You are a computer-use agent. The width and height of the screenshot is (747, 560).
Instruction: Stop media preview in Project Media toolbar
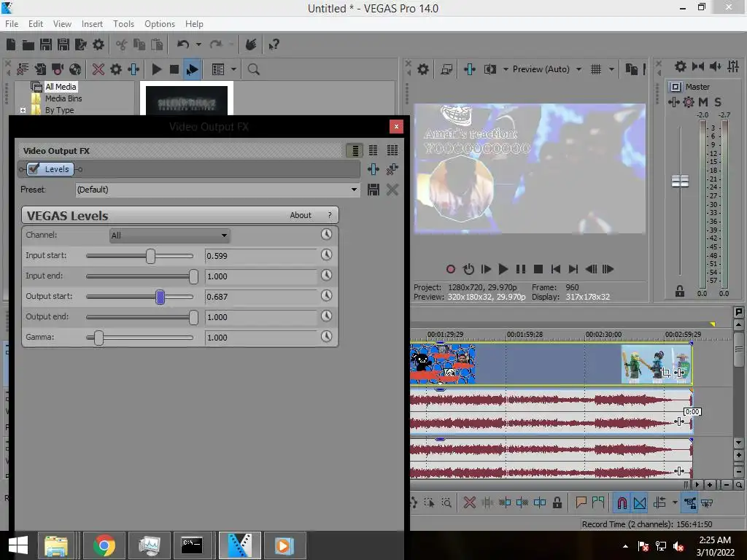coord(174,69)
